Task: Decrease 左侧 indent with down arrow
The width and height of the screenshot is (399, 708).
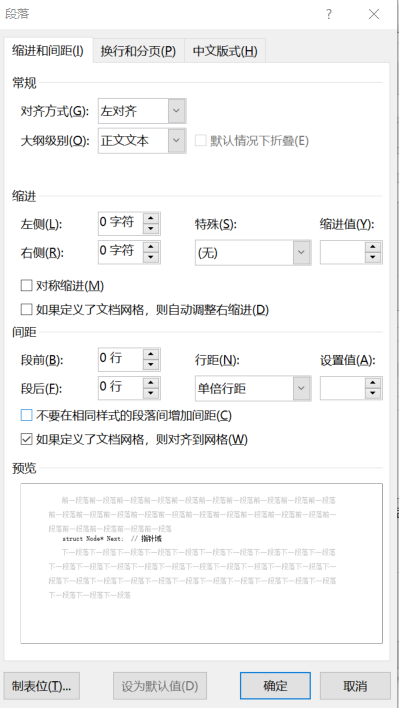Action: click(151, 229)
